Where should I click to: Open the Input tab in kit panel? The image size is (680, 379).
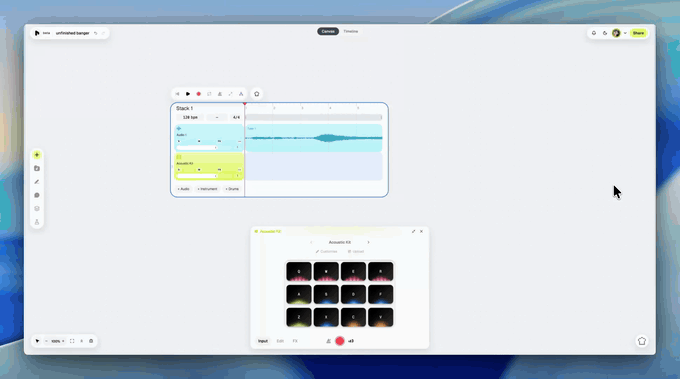[263, 341]
